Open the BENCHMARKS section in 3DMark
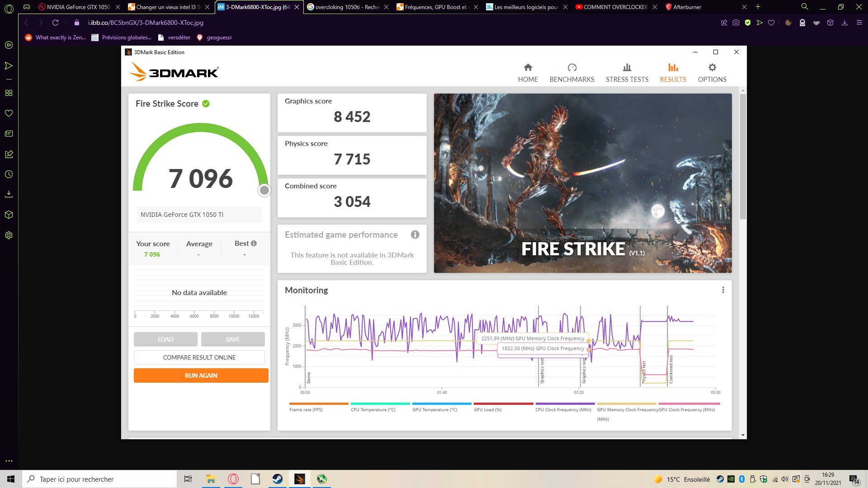868x488 pixels. click(x=571, y=73)
